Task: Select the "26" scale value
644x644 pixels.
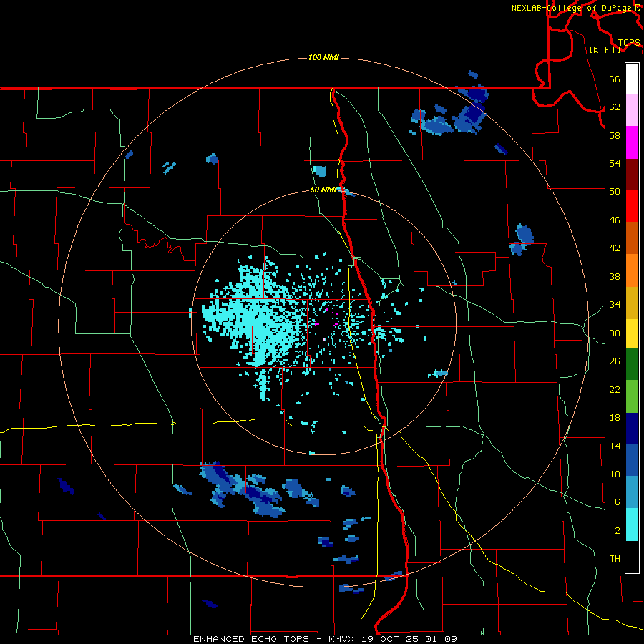Action: pyautogui.click(x=615, y=361)
